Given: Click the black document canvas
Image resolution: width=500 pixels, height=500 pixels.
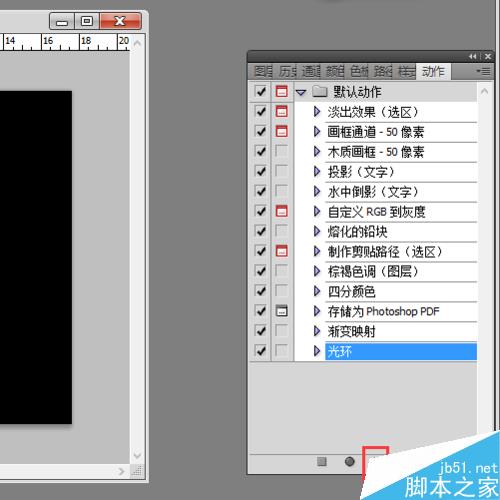Looking at the screenshot, I should (x=36, y=257).
